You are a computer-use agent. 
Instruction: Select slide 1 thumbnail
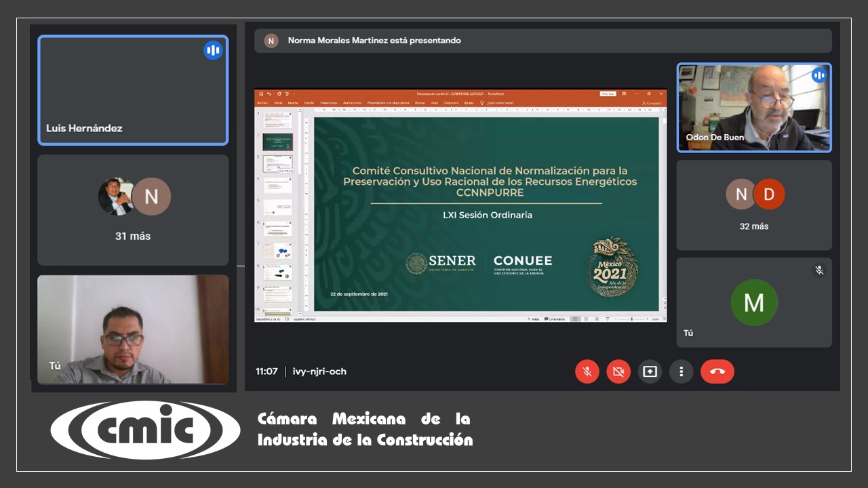click(x=277, y=119)
